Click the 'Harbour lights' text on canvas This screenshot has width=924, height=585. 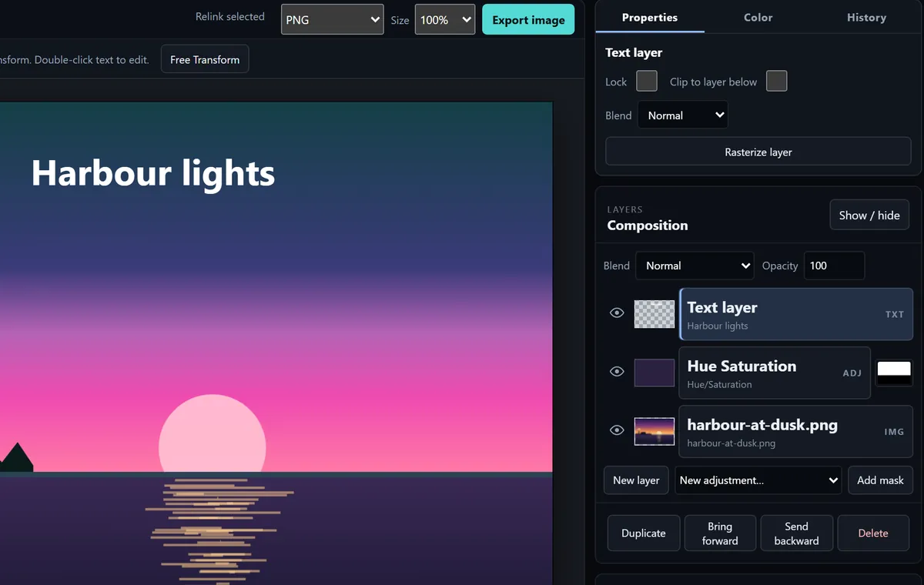coord(153,173)
